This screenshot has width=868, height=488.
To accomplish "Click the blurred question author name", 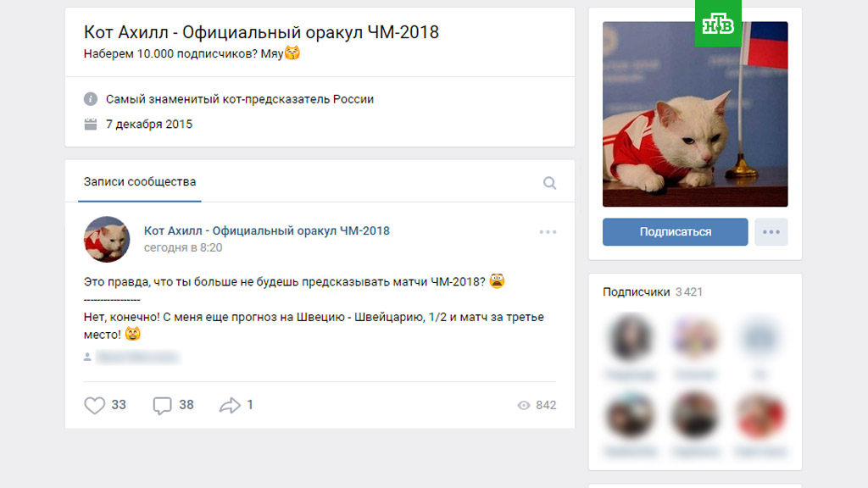I will (x=137, y=358).
